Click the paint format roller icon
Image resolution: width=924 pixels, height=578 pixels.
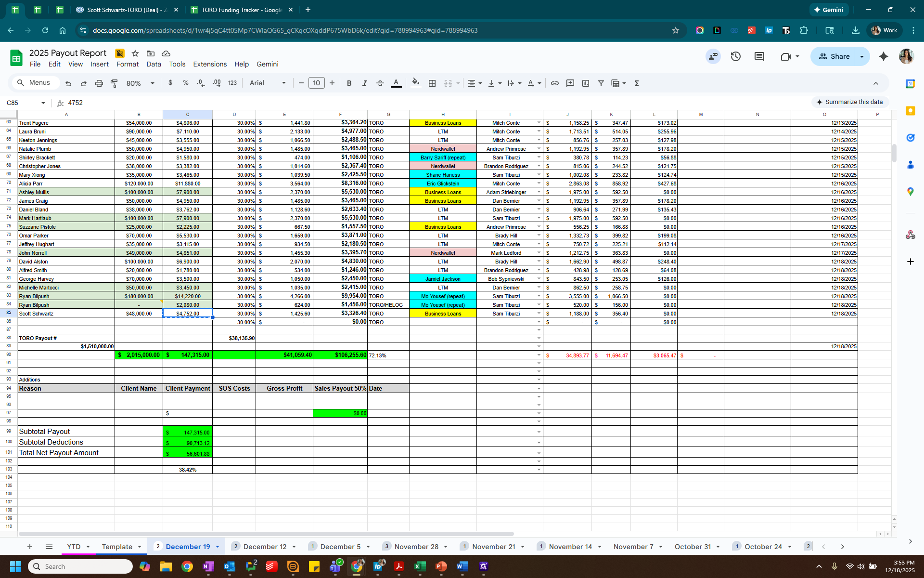(114, 83)
